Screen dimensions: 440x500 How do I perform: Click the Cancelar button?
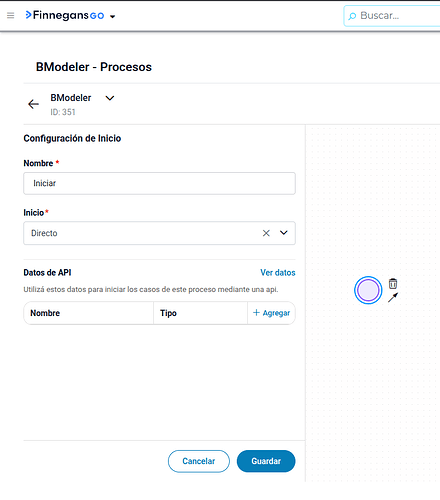[x=199, y=461]
